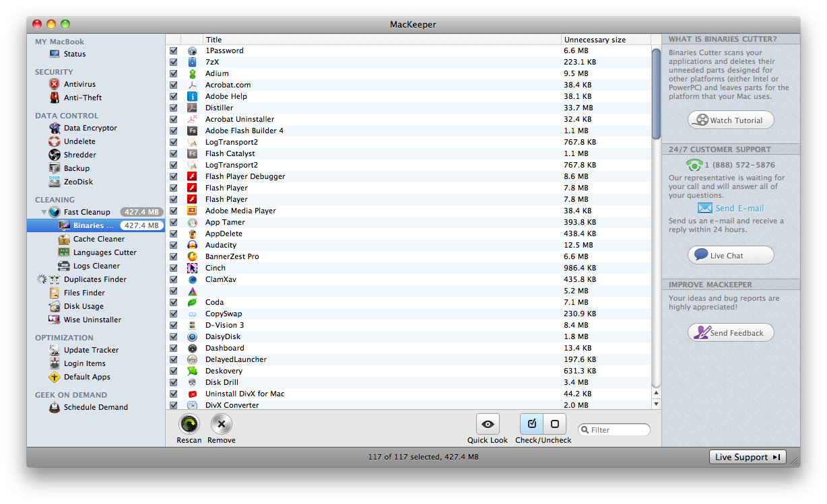Click the scrollbar up arrow at the bottom
The width and height of the screenshot is (827, 504).
tap(656, 392)
